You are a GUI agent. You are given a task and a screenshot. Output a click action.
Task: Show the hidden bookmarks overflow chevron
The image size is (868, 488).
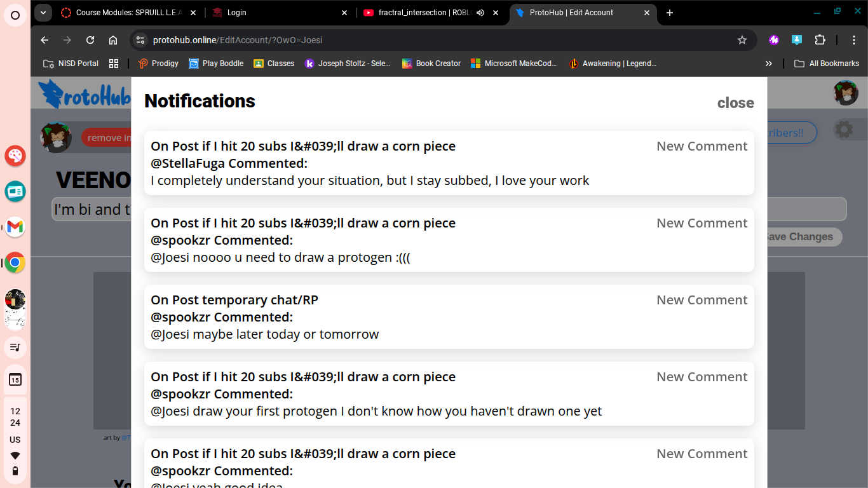[x=768, y=64]
